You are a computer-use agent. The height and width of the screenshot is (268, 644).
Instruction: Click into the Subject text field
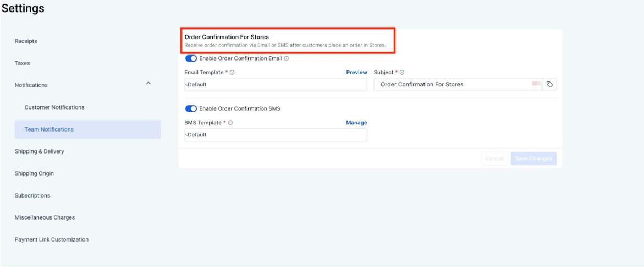tap(451, 85)
